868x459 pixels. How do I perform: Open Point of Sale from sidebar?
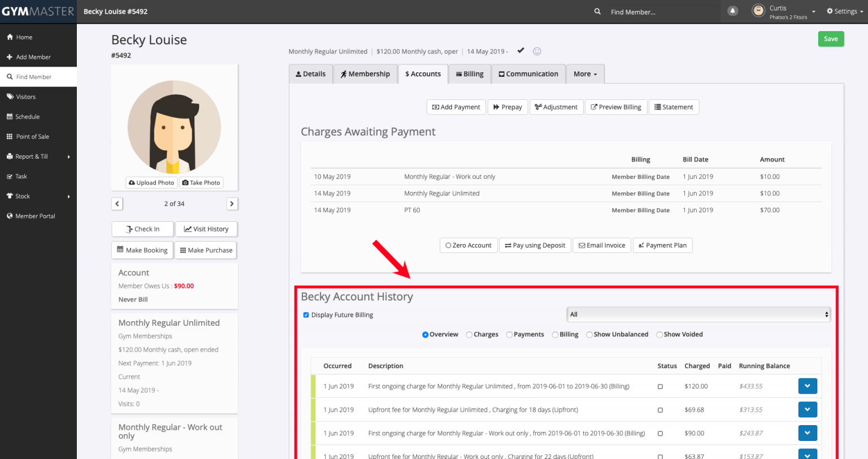coord(32,137)
